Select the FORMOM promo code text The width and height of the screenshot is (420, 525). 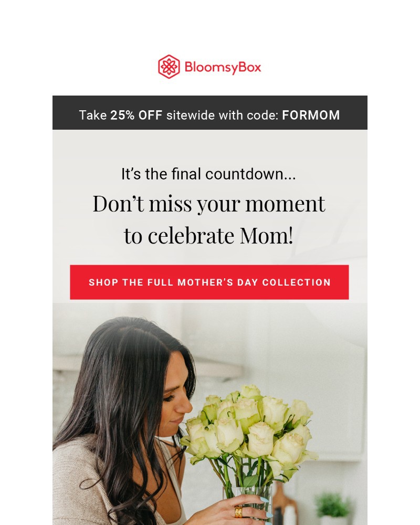(x=311, y=115)
